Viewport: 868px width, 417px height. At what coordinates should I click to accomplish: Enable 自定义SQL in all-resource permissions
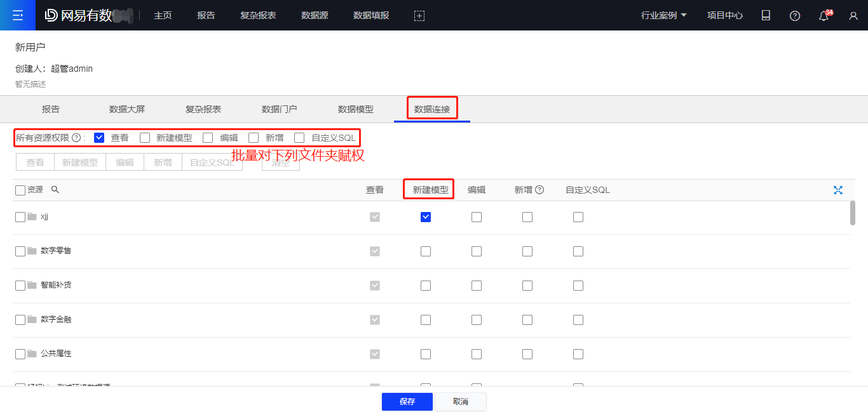(299, 138)
